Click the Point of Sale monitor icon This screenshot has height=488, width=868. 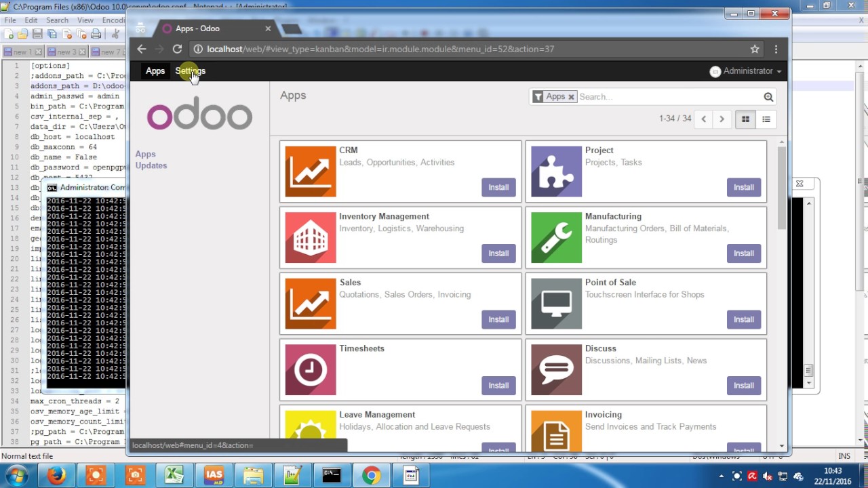click(556, 304)
